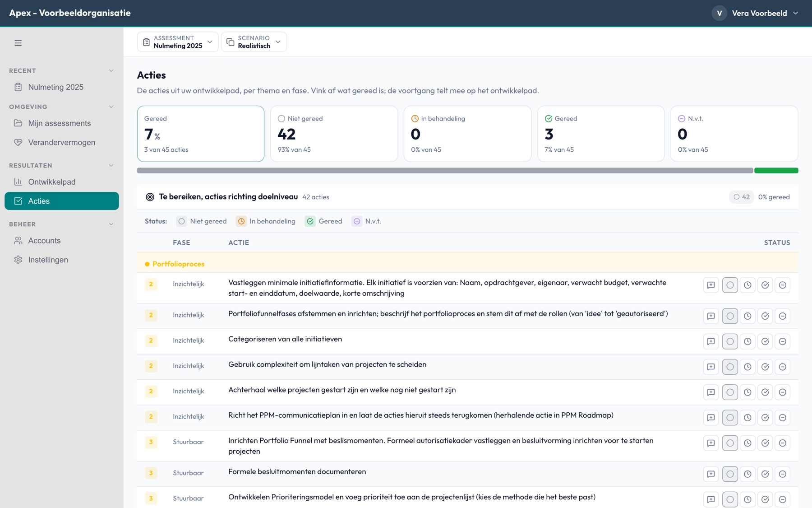Open Verandervermogen in the sidebar
Screen dimensions: 812x508
[x=62, y=142]
